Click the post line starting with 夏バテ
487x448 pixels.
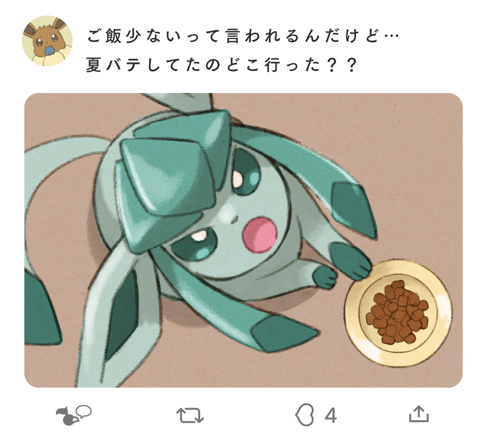click(x=221, y=65)
